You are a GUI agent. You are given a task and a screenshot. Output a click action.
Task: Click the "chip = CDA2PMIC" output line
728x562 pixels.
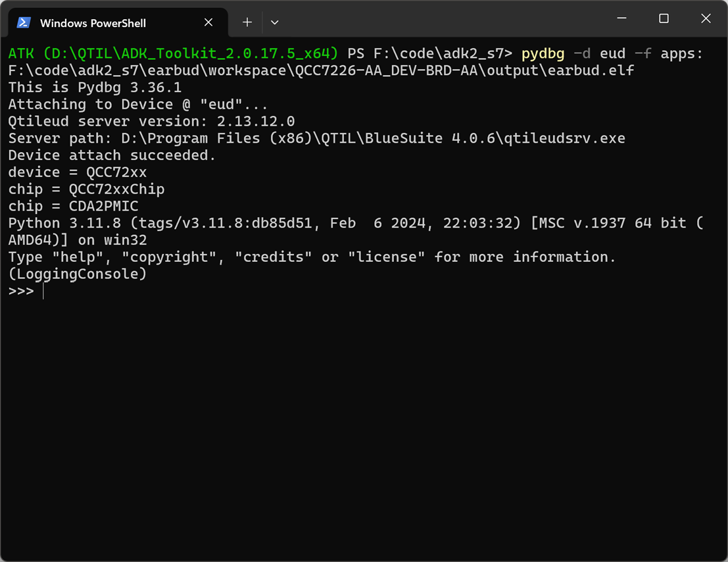click(73, 206)
